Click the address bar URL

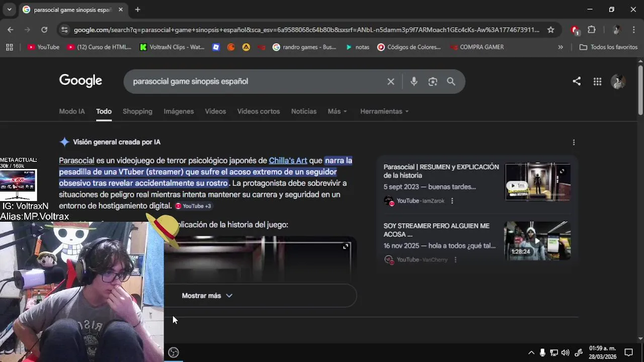point(306,30)
